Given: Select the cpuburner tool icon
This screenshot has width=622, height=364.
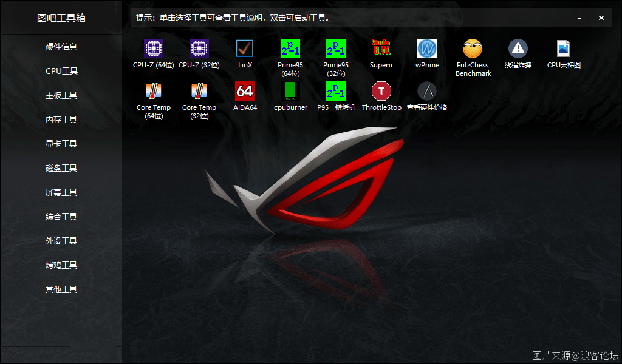Looking at the screenshot, I should [290, 91].
